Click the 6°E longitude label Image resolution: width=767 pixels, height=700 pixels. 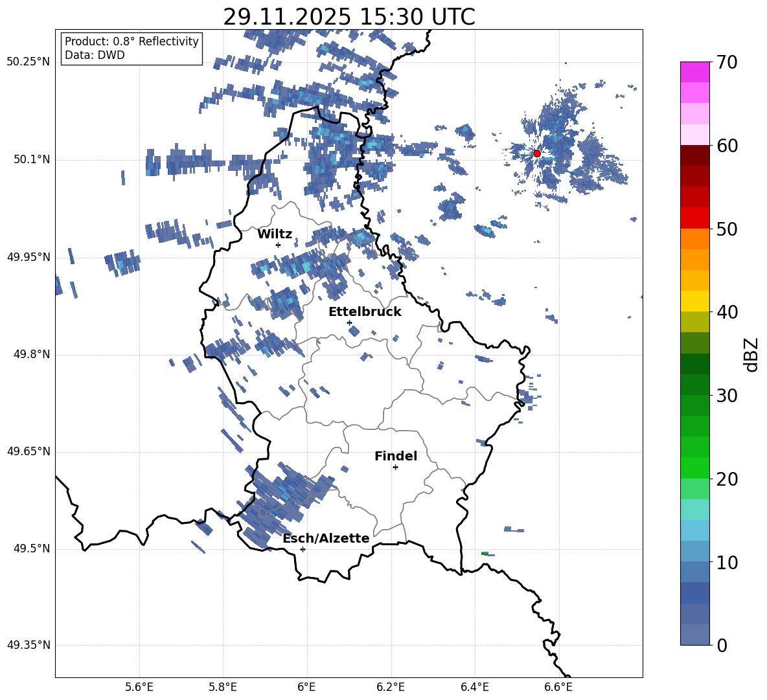coord(306,687)
